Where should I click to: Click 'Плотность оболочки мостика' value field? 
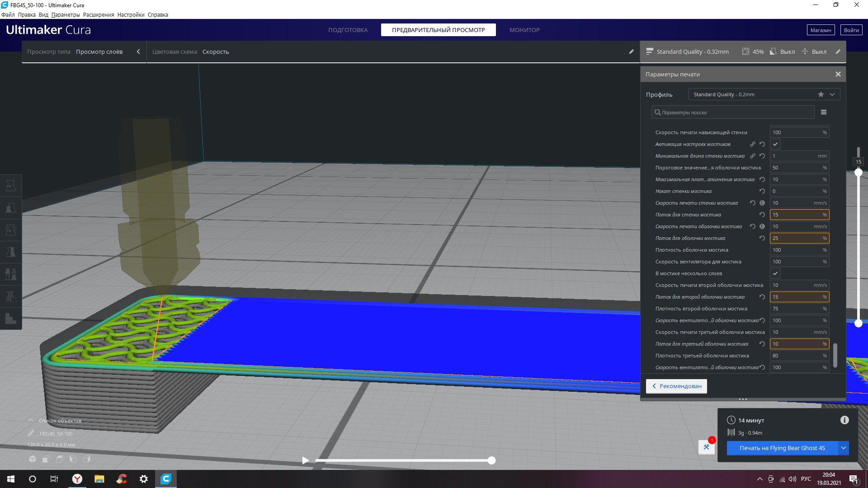(799, 250)
